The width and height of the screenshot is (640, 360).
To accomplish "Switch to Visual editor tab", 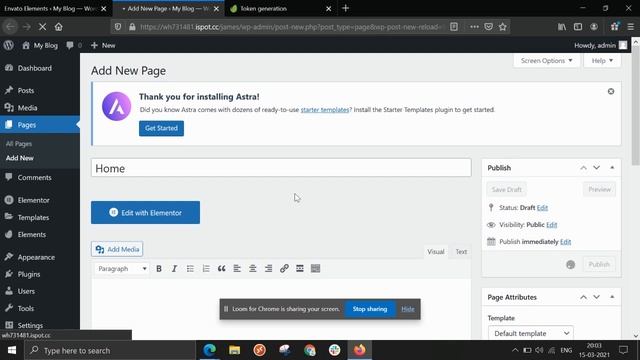I will tap(436, 252).
